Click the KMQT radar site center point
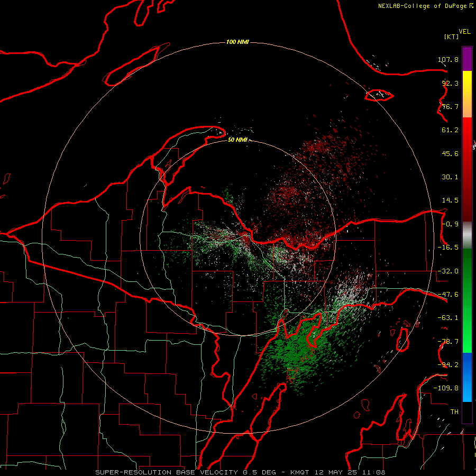Viewport: 476px width, 476px height. [x=237, y=237]
